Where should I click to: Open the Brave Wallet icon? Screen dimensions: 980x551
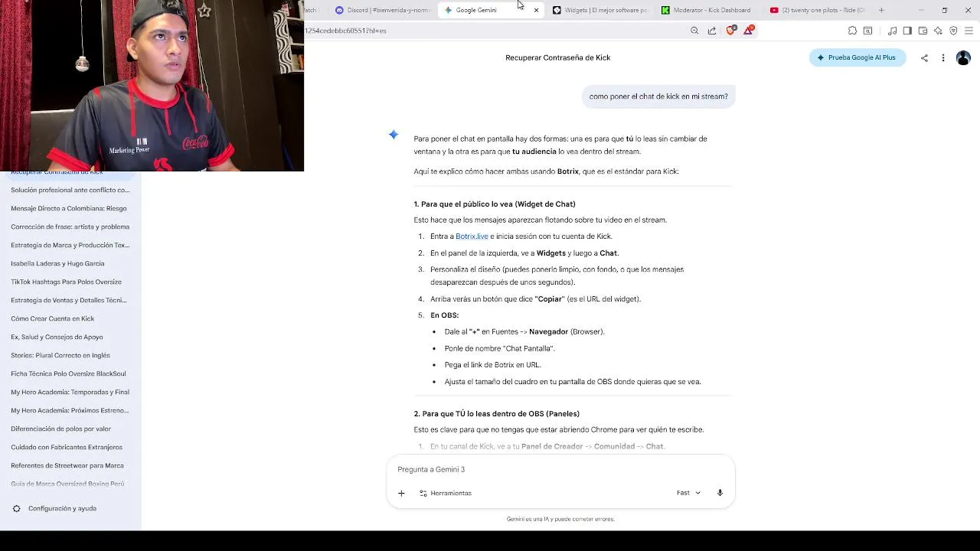click(923, 31)
